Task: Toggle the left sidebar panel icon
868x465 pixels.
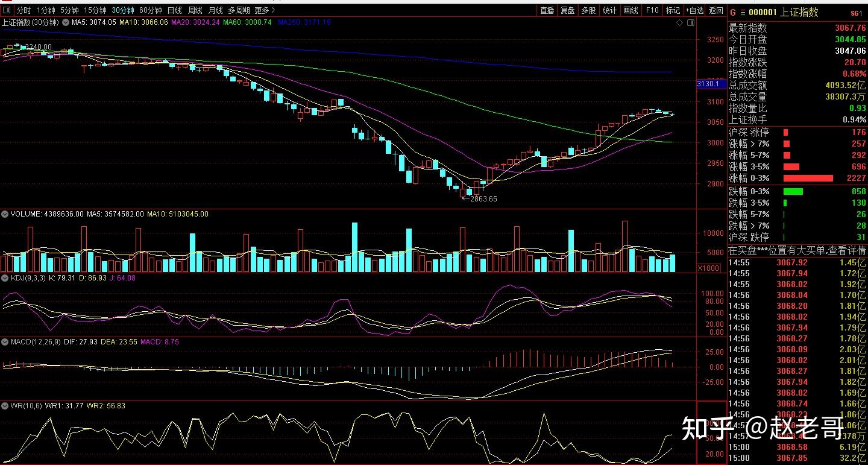Action: (x=7, y=10)
